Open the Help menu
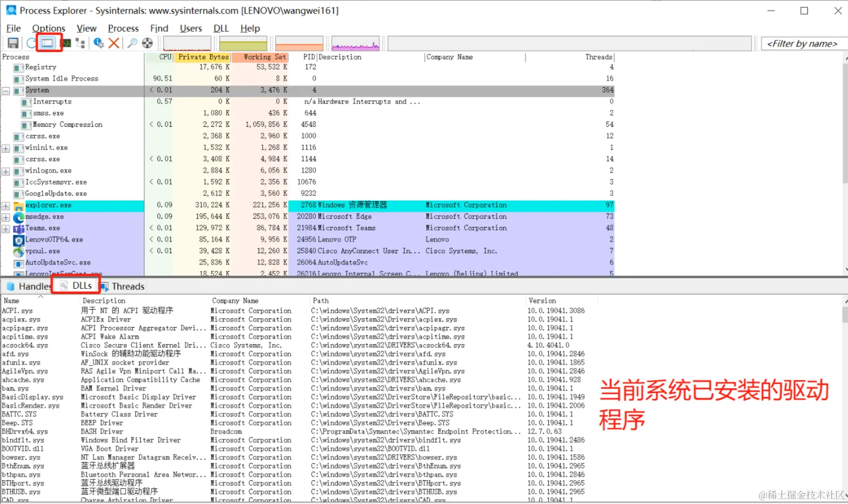 pyautogui.click(x=250, y=29)
